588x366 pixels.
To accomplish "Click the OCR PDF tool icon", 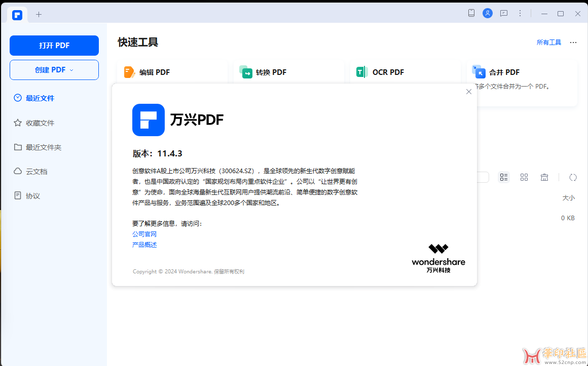I will click(x=362, y=72).
